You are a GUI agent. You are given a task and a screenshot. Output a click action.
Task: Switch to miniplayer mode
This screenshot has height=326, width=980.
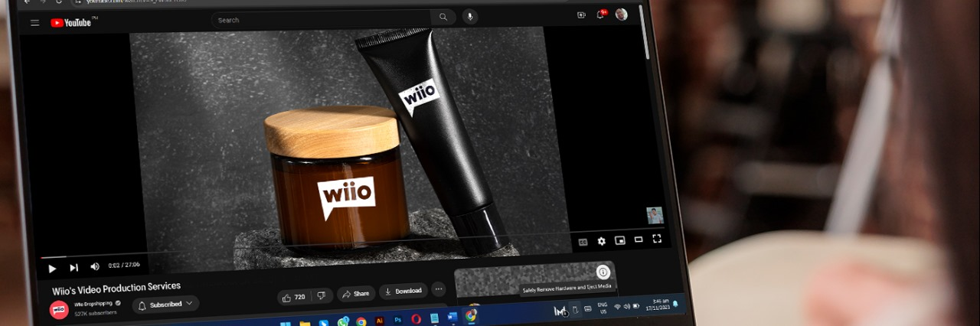(x=620, y=240)
